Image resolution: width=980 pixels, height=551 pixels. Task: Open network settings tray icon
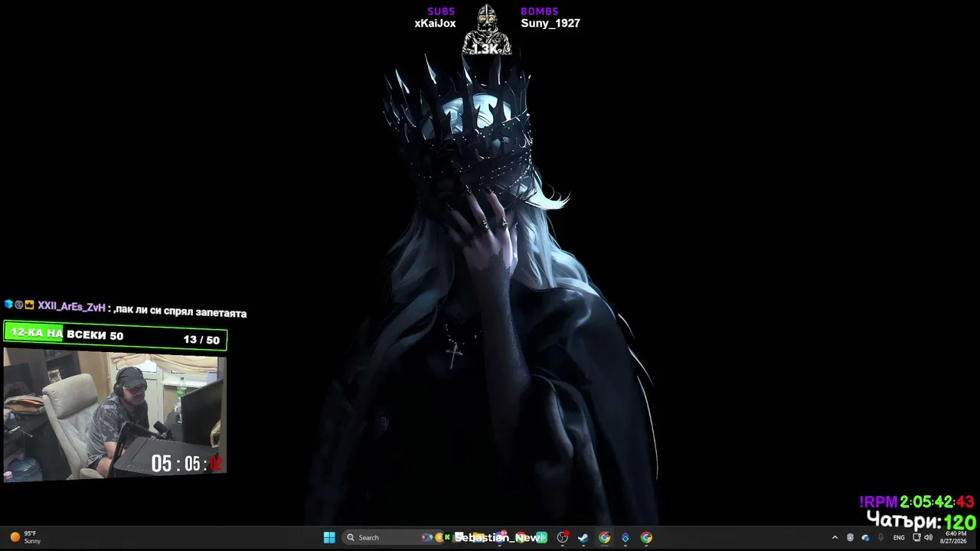pyautogui.click(x=916, y=537)
